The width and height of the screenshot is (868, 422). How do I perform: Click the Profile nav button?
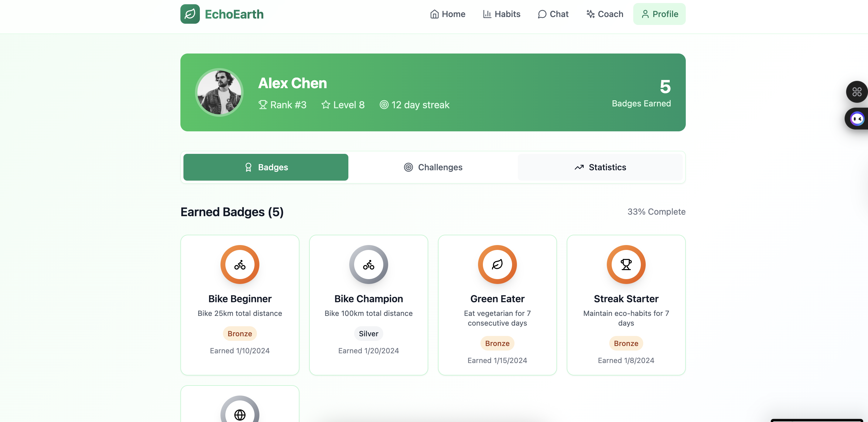(x=659, y=14)
